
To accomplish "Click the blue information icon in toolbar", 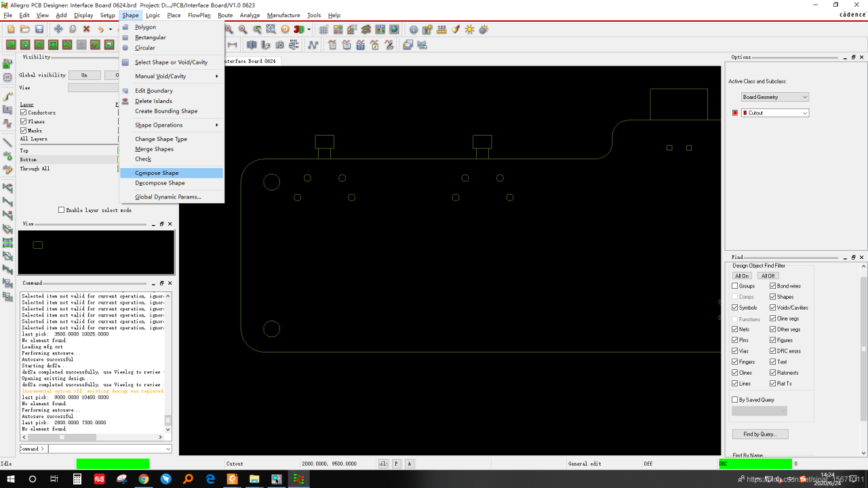I will pyautogui.click(x=414, y=29).
